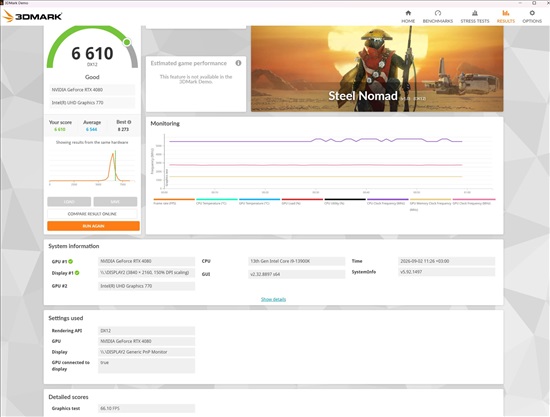Image resolution: width=550 pixels, height=417 pixels.
Task: Click the 6 610 score value
Action: pos(92,54)
